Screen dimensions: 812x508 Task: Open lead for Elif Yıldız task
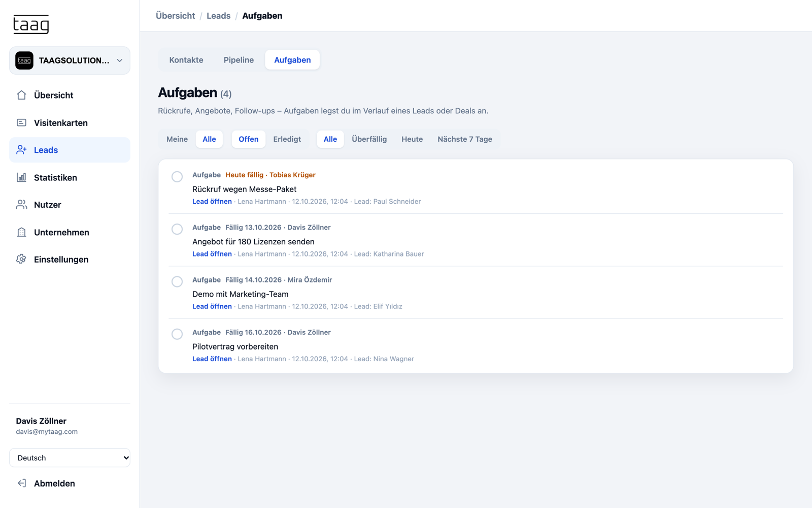212,306
